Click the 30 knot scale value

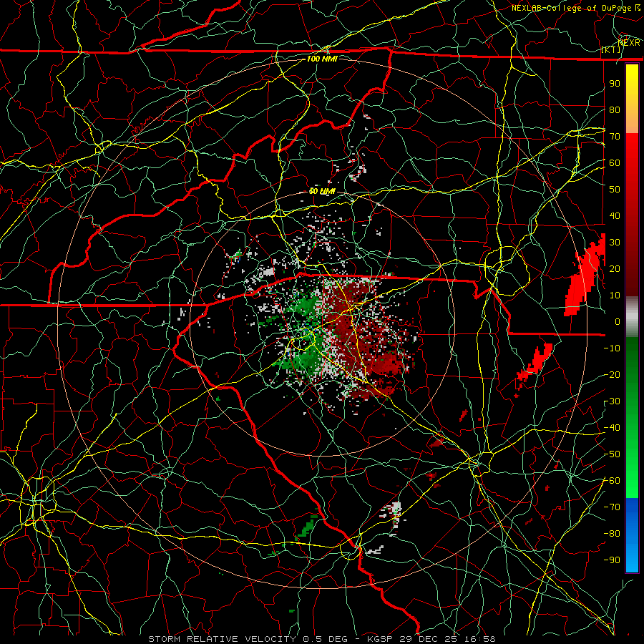point(615,243)
